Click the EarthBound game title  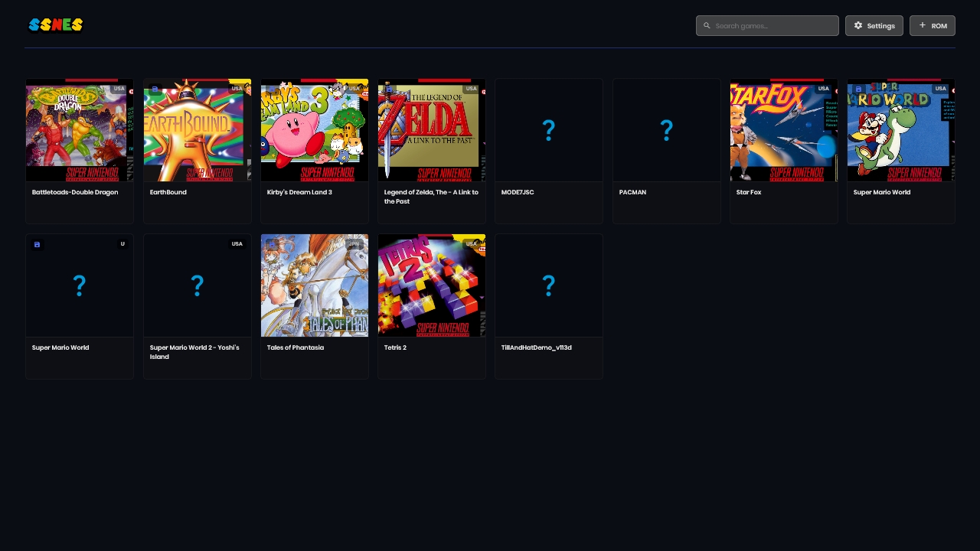168,193
